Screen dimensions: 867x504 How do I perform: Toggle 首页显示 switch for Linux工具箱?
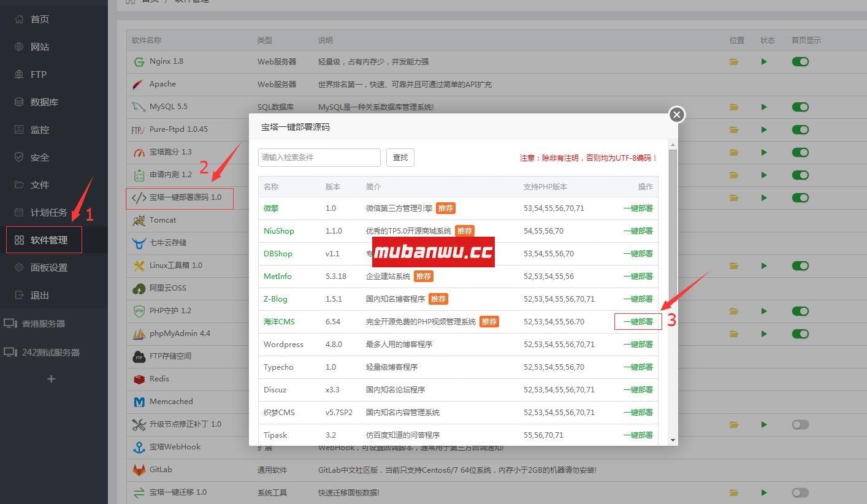[800, 265]
